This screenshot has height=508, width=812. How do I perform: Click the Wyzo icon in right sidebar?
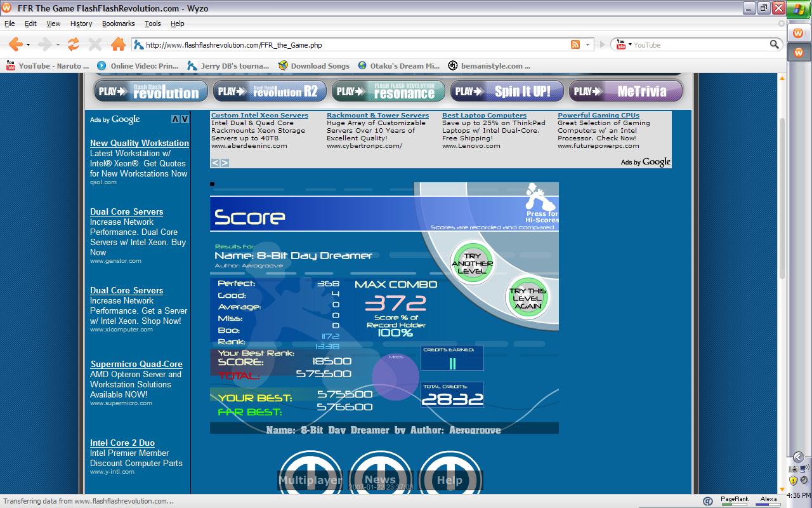point(798,34)
